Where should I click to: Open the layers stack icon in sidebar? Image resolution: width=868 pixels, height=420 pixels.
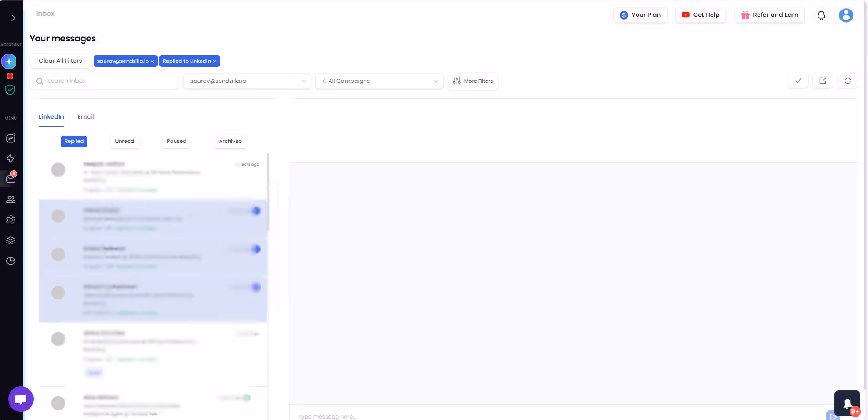coord(10,240)
